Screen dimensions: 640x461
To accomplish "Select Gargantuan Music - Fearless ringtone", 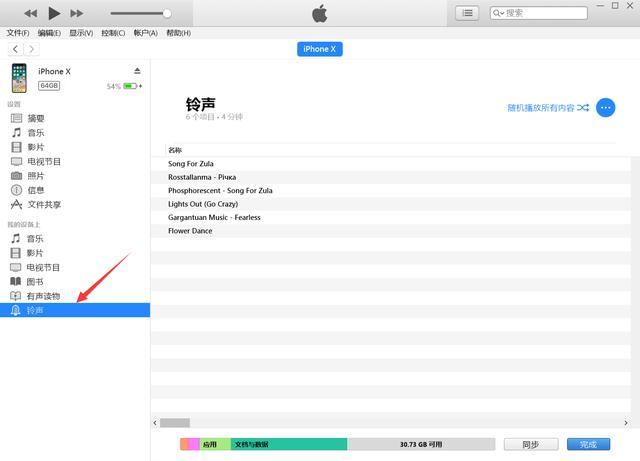I will [391, 218].
